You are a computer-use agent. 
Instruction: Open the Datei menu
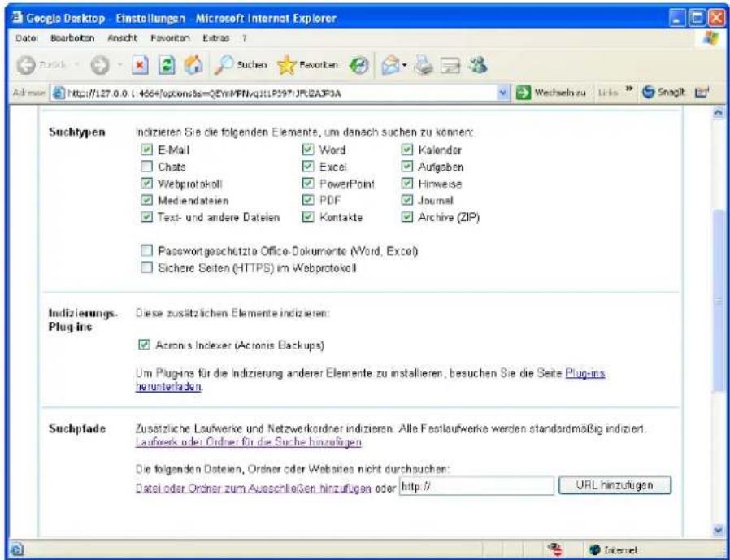tap(27, 38)
